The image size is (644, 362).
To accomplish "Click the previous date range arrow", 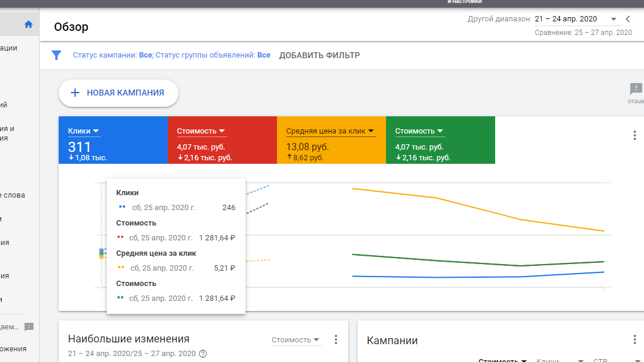I will coord(627,19).
